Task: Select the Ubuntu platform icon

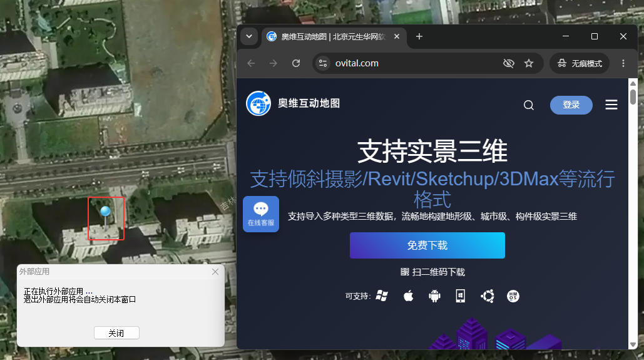Action: click(488, 296)
